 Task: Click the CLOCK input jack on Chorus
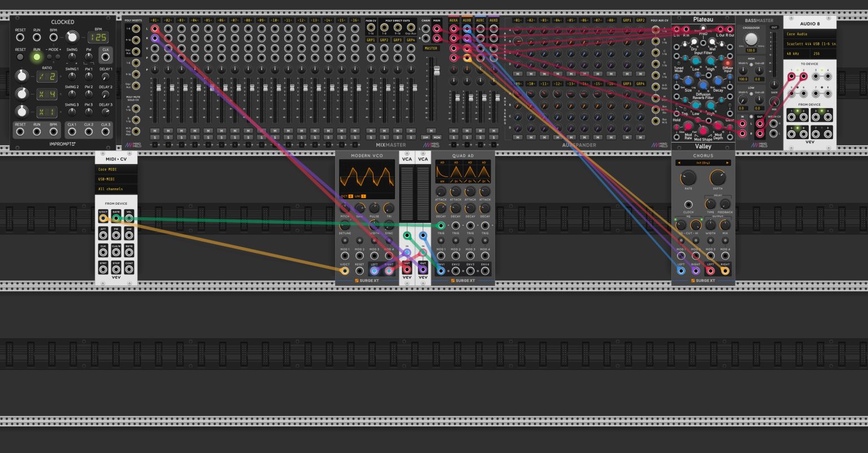688,204
